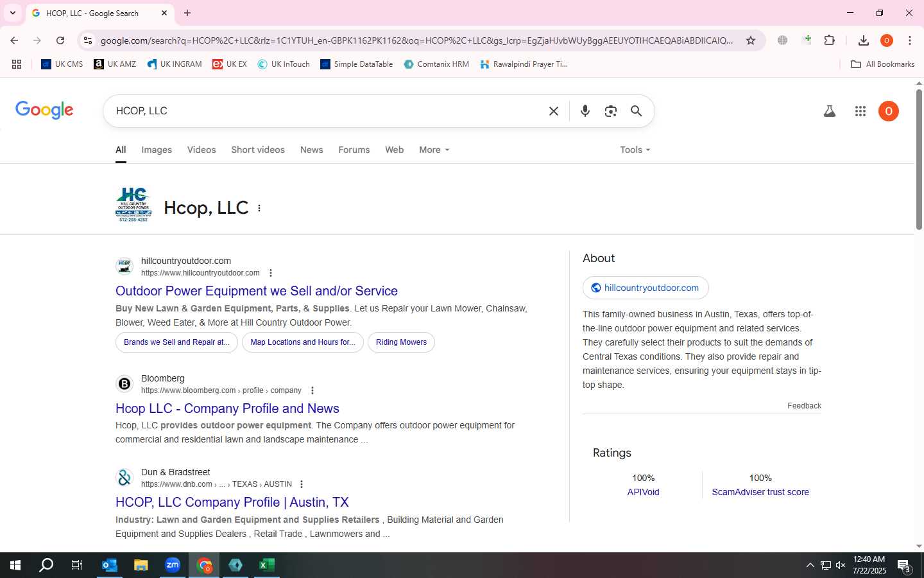Viewport: 924px width, 578px height.
Task: Click Brands we Sell and Repair chip
Action: pyautogui.click(x=176, y=342)
